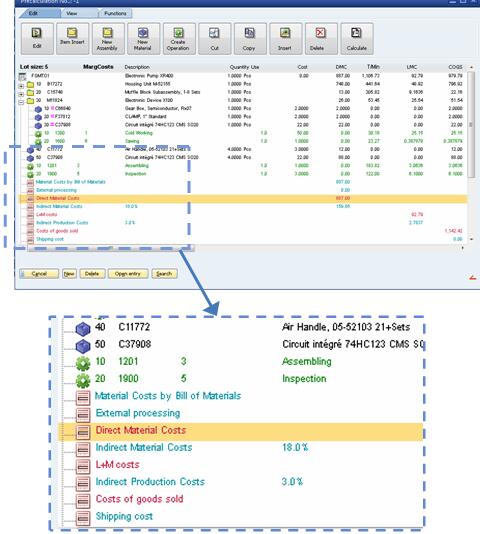Select the Electronic Pump XR400 description
The width and height of the screenshot is (480, 534).
point(149,76)
